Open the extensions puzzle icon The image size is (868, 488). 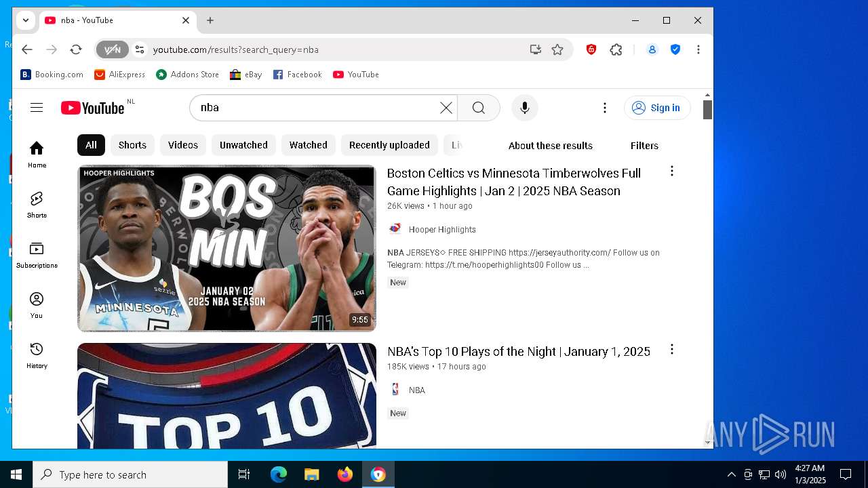point(616,49)
